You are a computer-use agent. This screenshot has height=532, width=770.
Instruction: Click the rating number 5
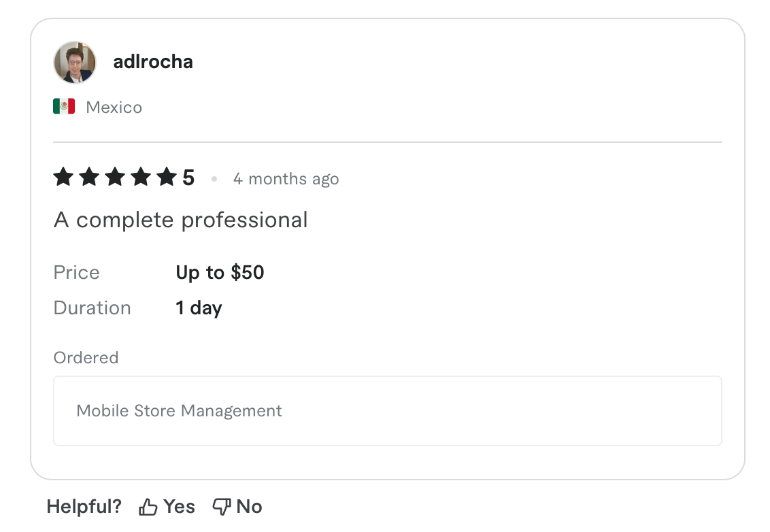point(188,177)
